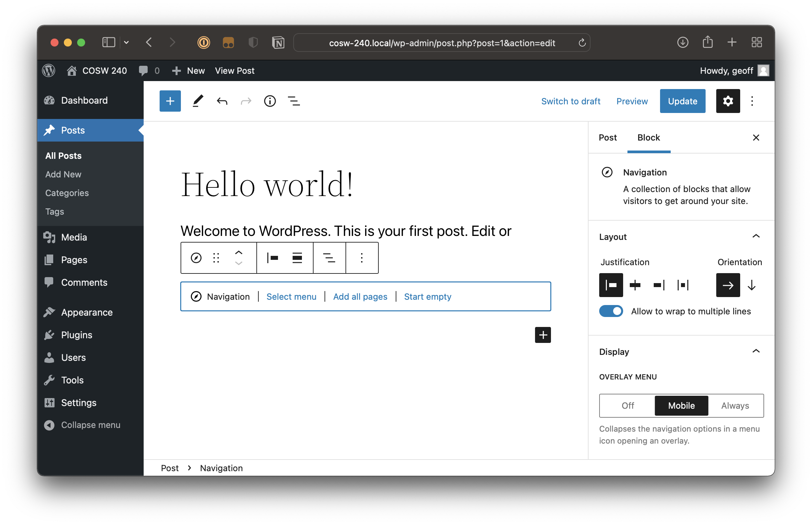
Task: Collapse the Display panel
Action: pyautogui.click(x=756, y=351)
